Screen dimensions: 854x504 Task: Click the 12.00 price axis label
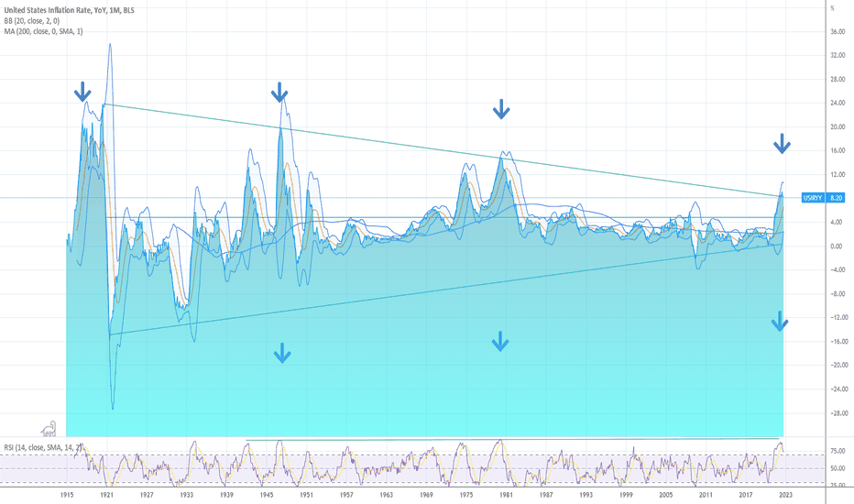click(838, 174)
